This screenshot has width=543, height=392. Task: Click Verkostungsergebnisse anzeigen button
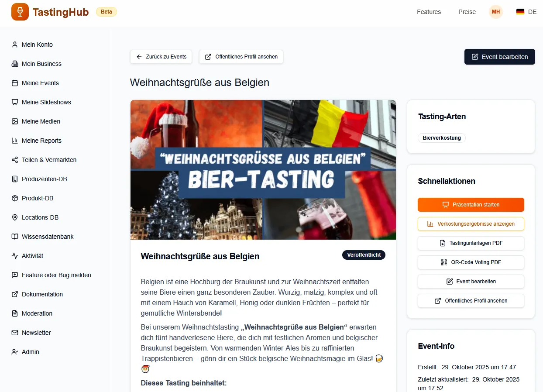[x=471, y=224]
